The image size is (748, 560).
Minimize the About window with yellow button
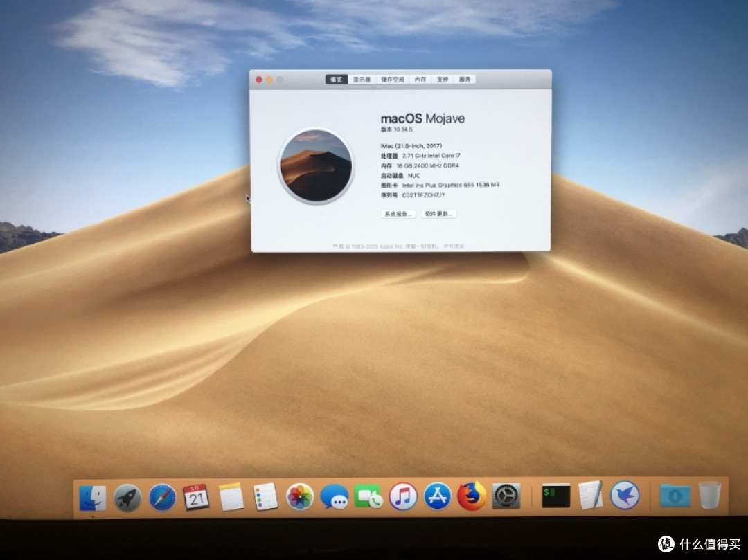pos(269,80)
